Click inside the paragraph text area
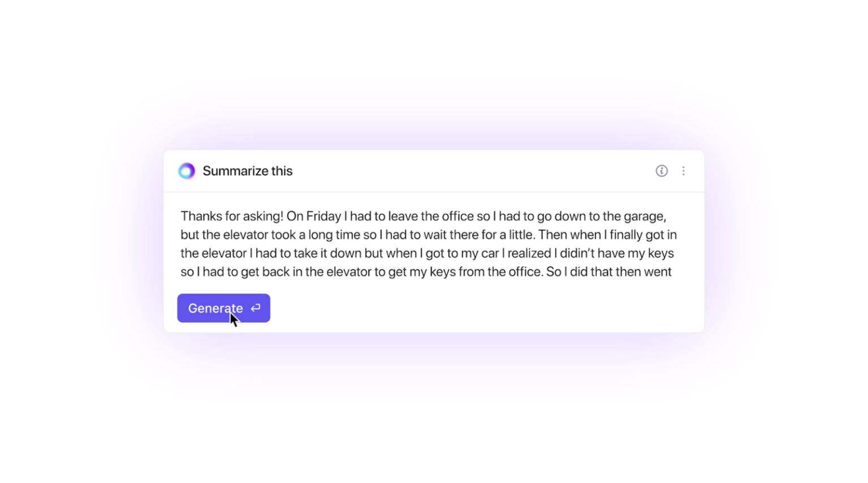Image resolution: width=868 pixels, height=483 pixels. click(x=429, y=243)
